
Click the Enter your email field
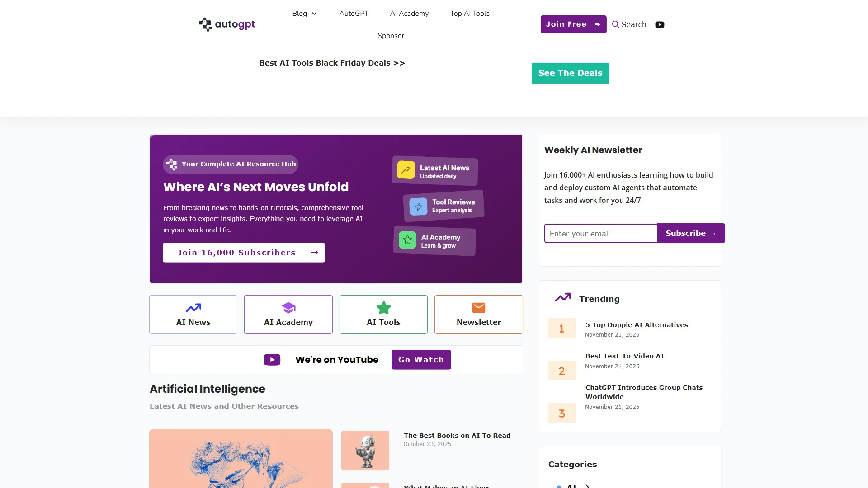[x=601, y=233]
